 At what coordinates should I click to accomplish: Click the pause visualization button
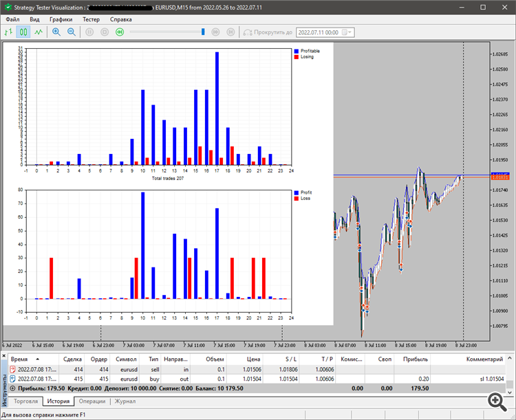click(89, 32)
